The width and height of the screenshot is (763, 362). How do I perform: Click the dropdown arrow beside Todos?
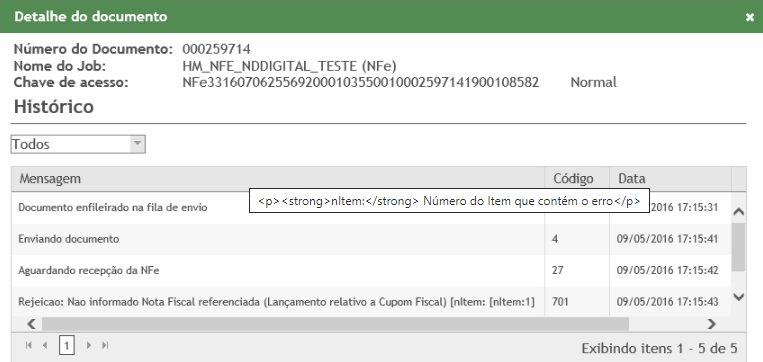coord(138,144)
